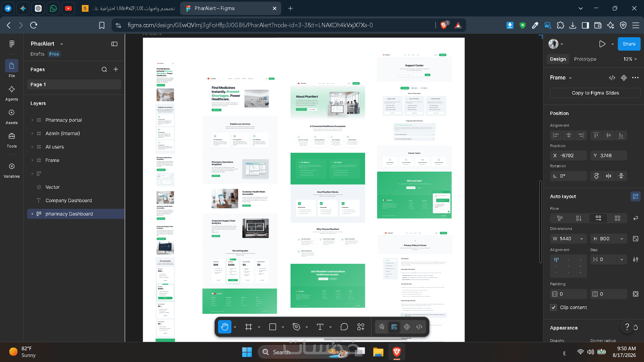This screenshot has width=644, height=362.
Task: Select the Vector layer
Action: pos(52,187)
